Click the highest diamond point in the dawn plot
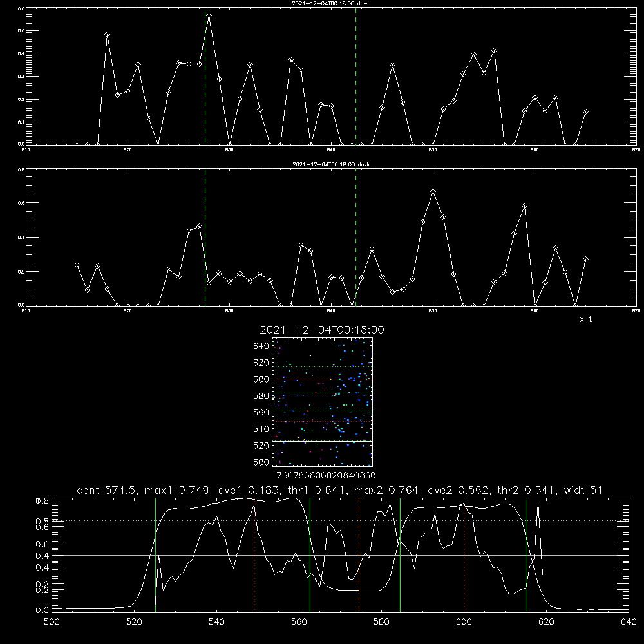Screen dimensions: 644x644 pyautogui.click(x=209, y=15)
